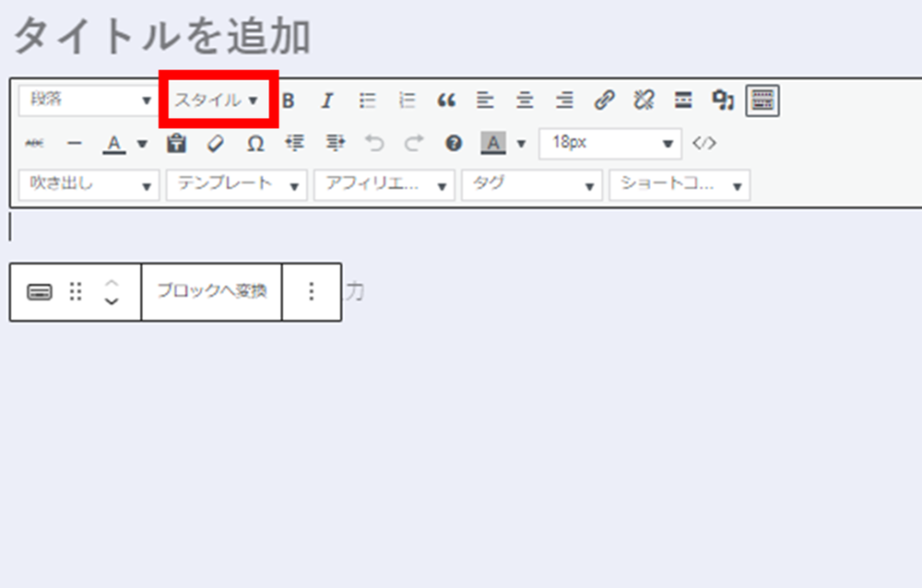Open keyboard shortcuts help icon
The width and height of the screenshot is (922, 588).
(454, 143)
